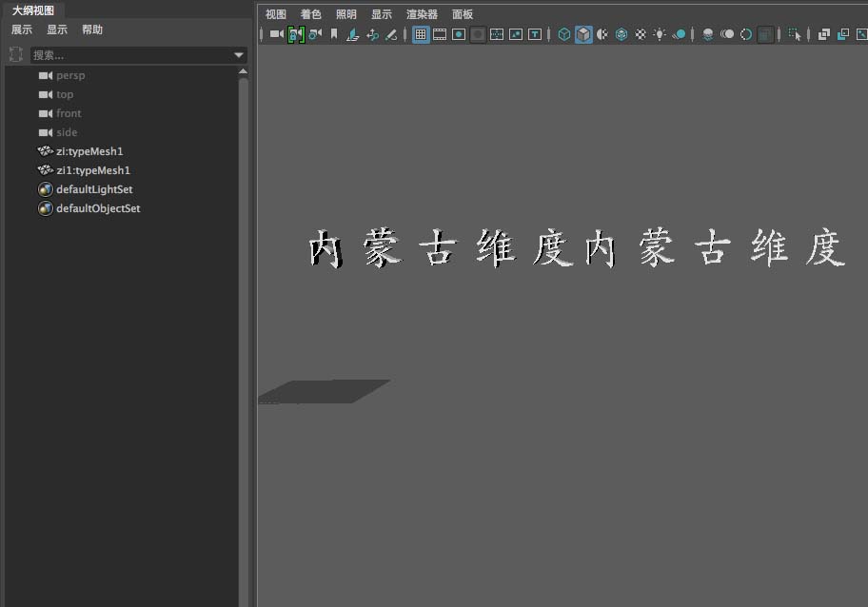868x607 pixels.
Task: Click the defaultLightSet set icon
Action: (46, 189)
